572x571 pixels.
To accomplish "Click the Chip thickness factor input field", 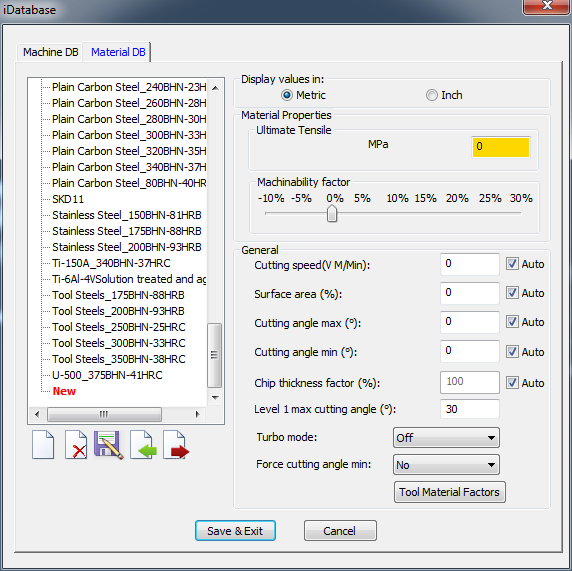I will pyautogui.click(x=469, y=382).
